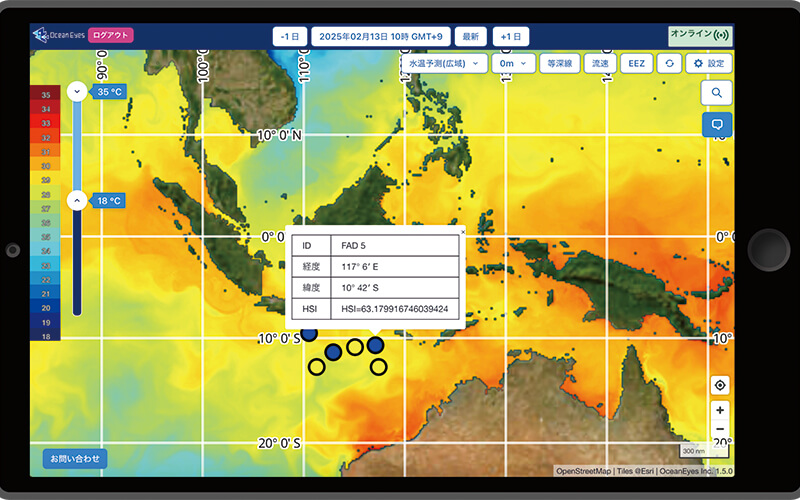
Task: Click the red 33 legend swatch
Action: [45, 123]
